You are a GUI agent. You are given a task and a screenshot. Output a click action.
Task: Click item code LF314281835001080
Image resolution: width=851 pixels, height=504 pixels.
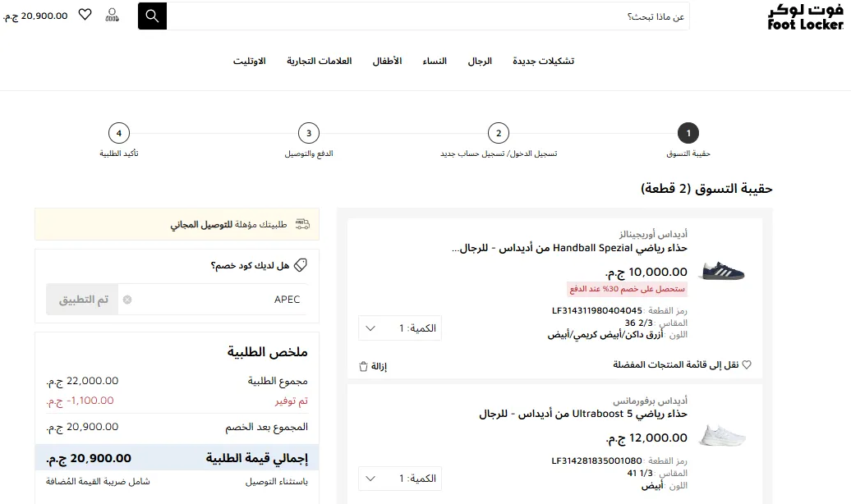(x=596, y=461)
